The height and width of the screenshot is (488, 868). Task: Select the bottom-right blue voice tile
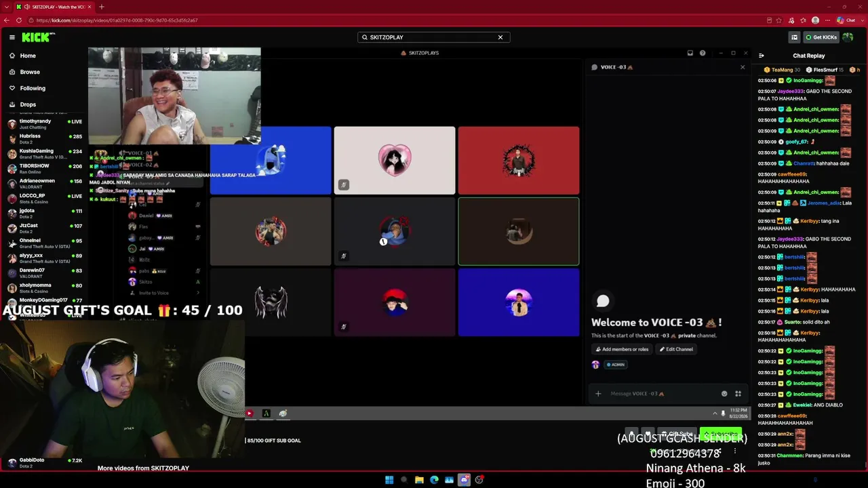pos(519,302)
